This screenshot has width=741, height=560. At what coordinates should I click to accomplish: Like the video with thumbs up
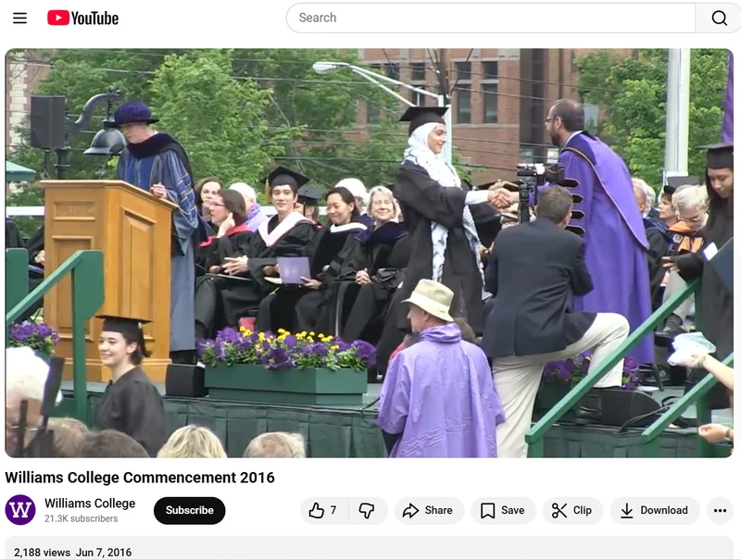click(x=318, y=510)
